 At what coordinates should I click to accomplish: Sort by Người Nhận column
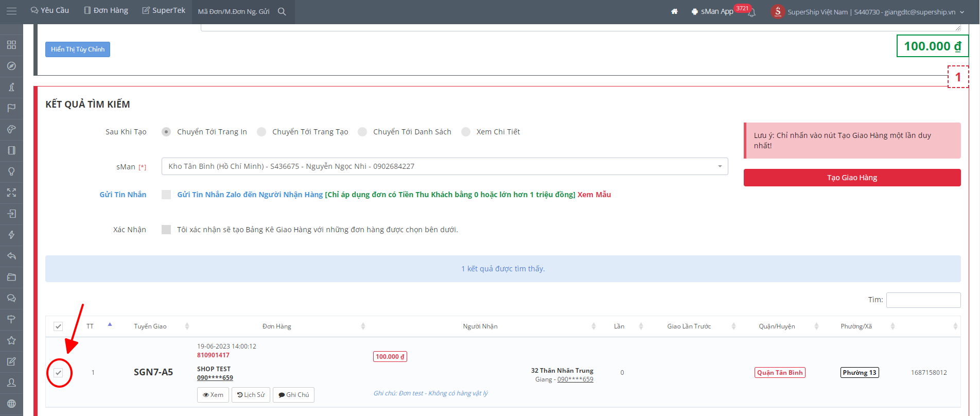pyautogui.click(x=480, y=326)
